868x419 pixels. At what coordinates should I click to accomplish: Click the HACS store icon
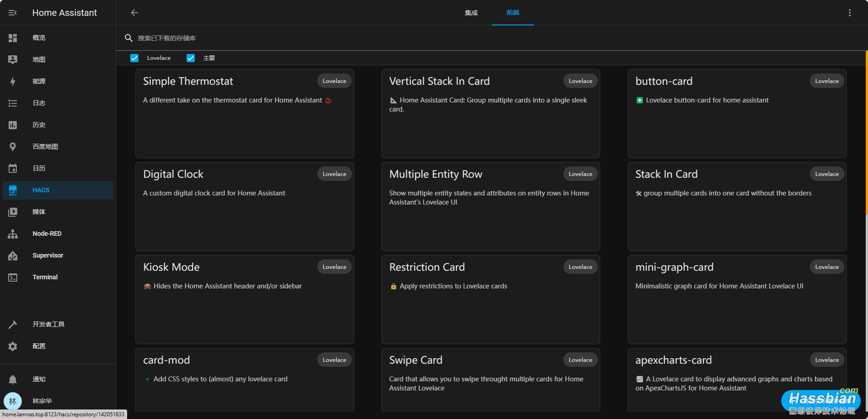[x=13, y=190]
